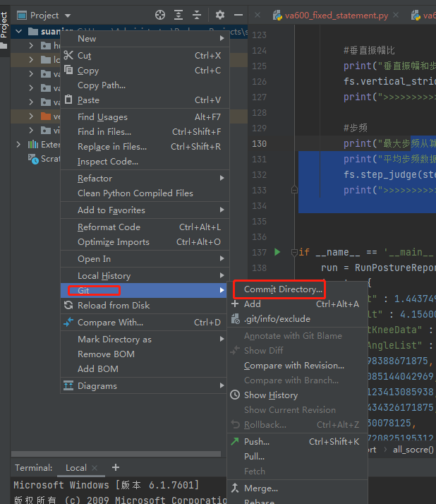The height and width of the screenshot is (504, 436).
Task: Choose Push... in Git submenu
Action: tap(297, 442)
